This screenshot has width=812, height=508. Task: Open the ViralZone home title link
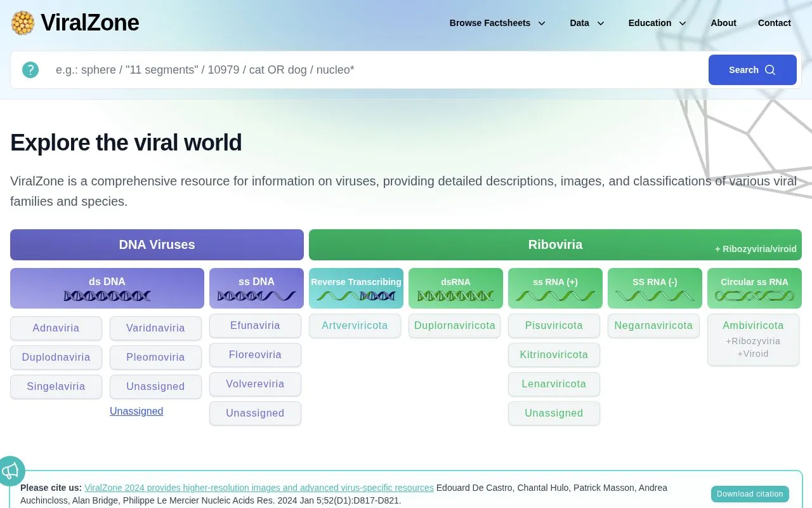click(x=89, y=23)
